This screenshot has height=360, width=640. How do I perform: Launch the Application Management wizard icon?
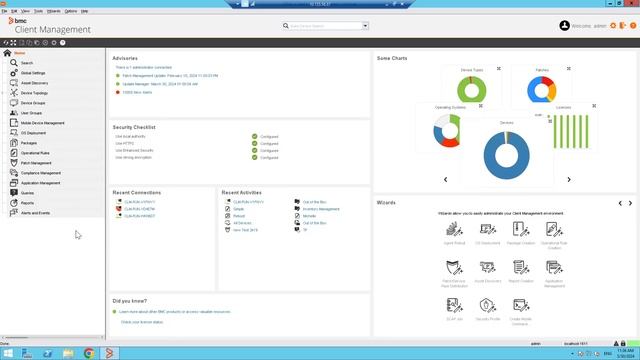click(554, 268)
